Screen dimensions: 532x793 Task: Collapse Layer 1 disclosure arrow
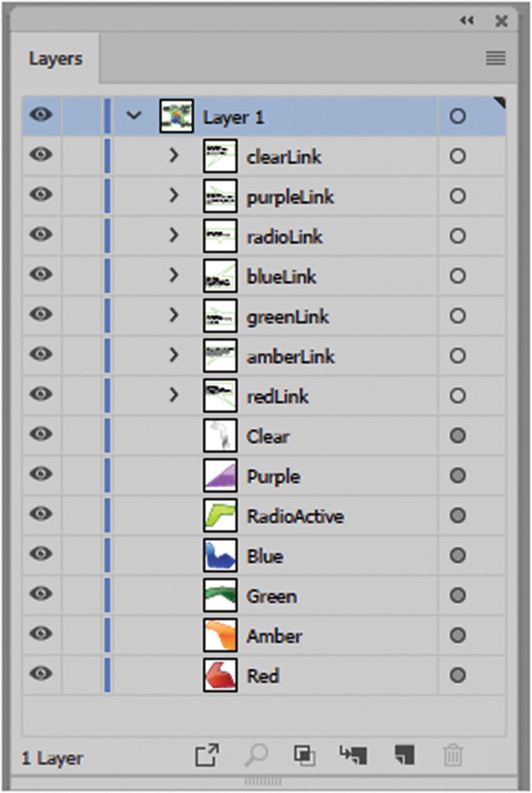coord(134,116)
